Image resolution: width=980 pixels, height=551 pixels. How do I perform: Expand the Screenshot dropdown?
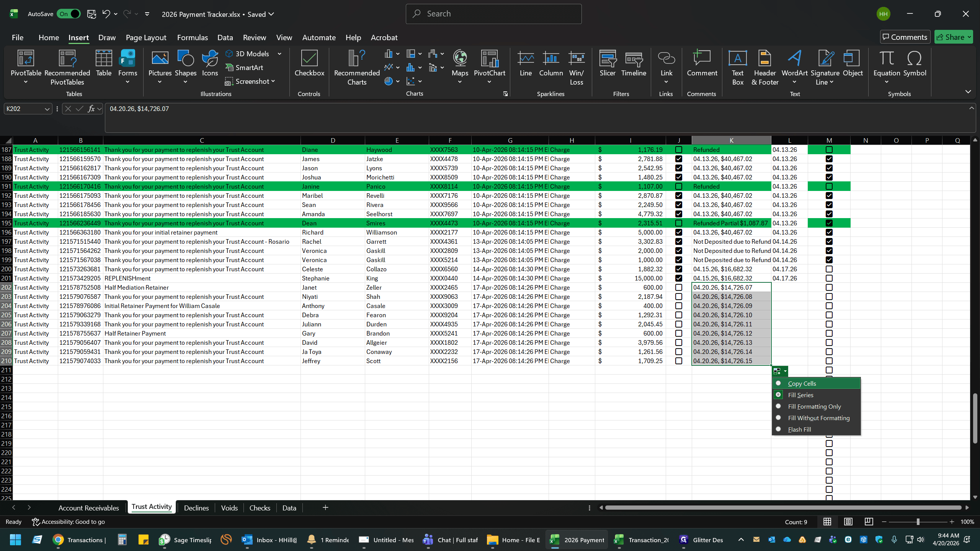273,82
